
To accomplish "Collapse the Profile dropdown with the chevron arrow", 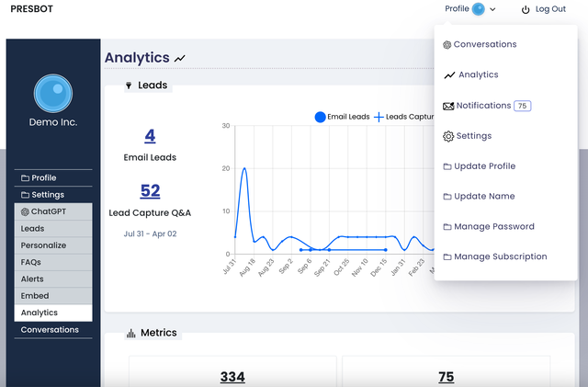I will click(x=492, y=9).
